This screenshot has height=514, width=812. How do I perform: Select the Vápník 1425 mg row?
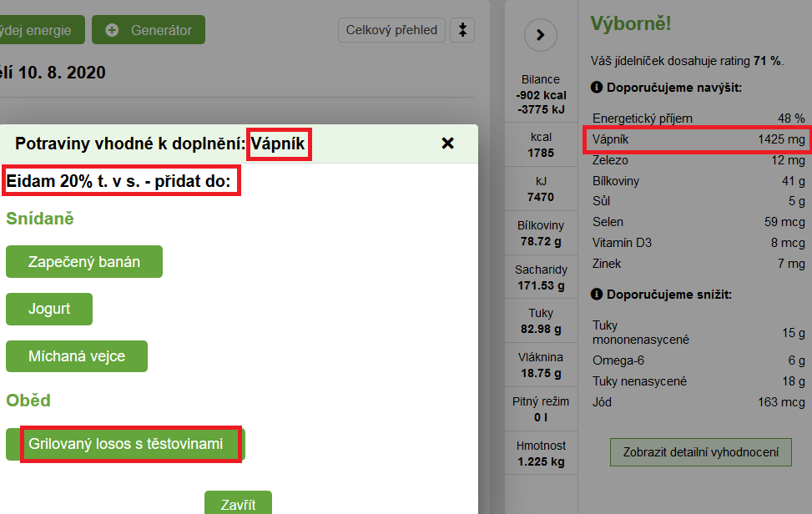(x=699, y=139)
